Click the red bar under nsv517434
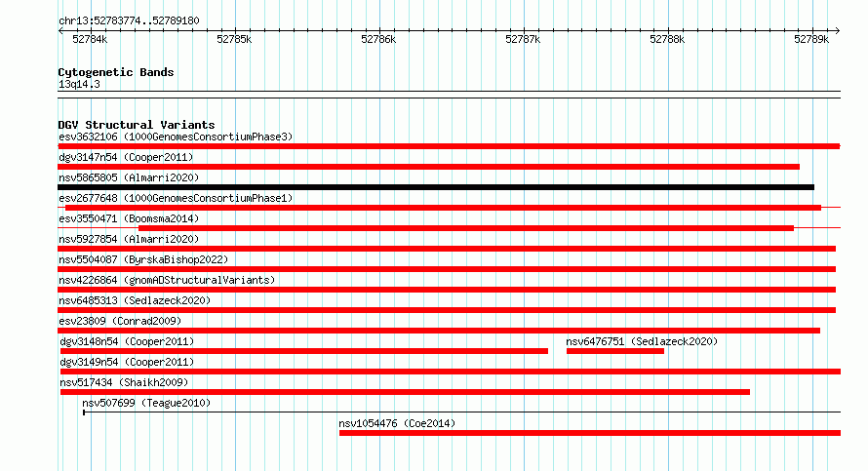This screenshot has width=868, height=471. [x=405, y=392]
